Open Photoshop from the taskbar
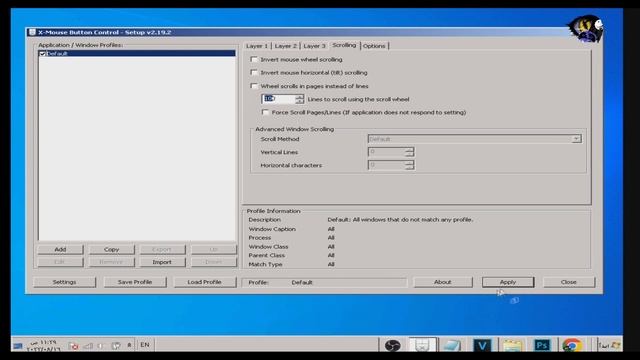The width and height of the screenshot is (640, 360). [x=542, y=345]
